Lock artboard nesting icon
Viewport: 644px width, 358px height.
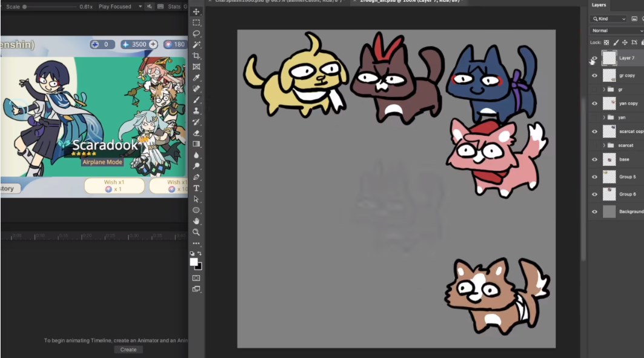[634, 42]
